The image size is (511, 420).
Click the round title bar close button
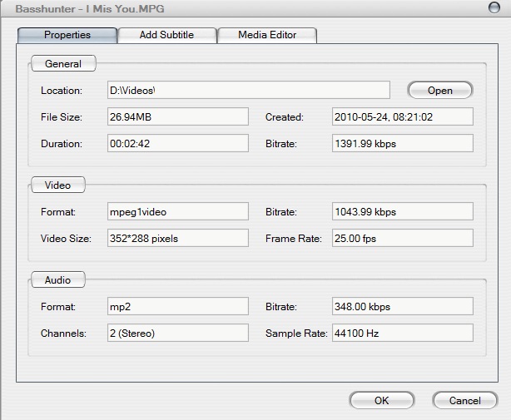click(494, 7)
